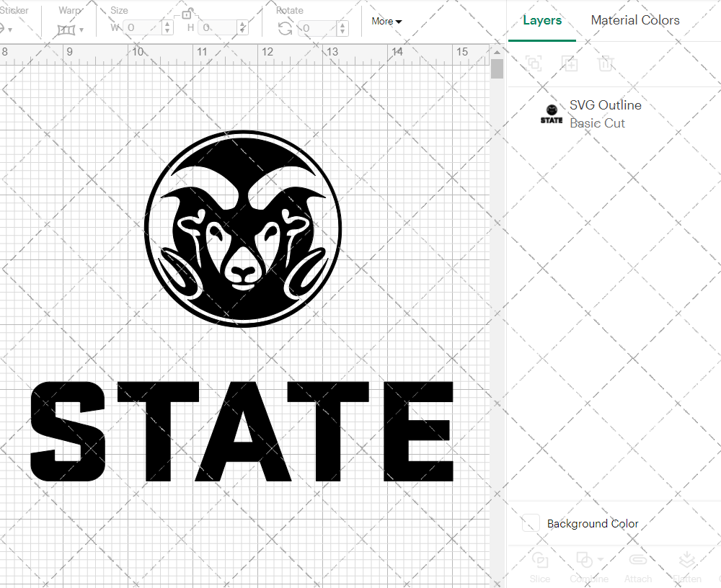Open the Sticker dropdown arrow

pyautogui.click(x=10, y=30)
